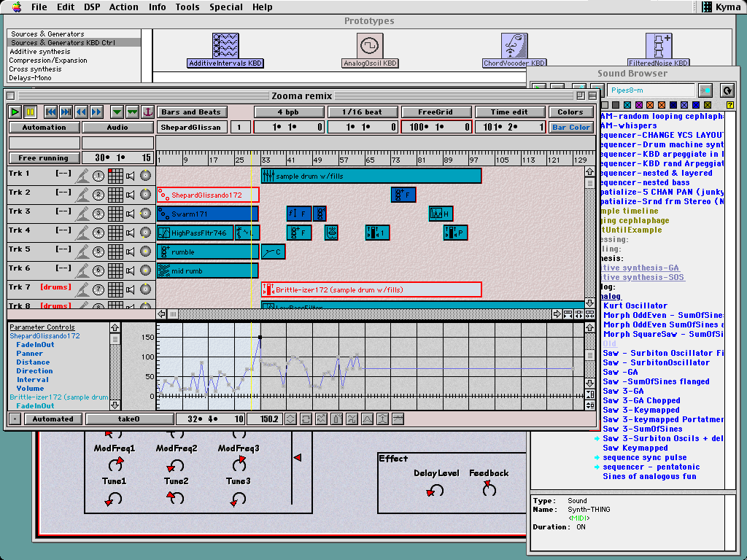The image size is (747, 560).
Task: Open the Bars and Beats popup
Action: 192,112
